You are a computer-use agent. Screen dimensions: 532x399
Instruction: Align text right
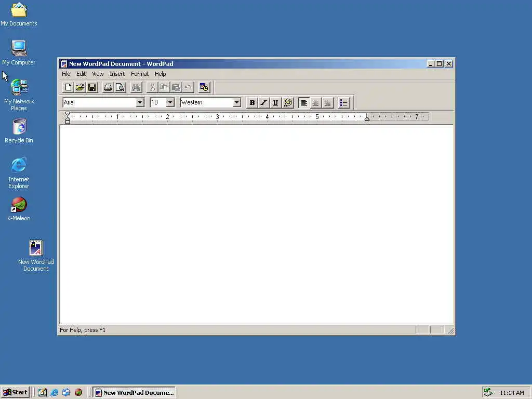click(x=327, y=103)
